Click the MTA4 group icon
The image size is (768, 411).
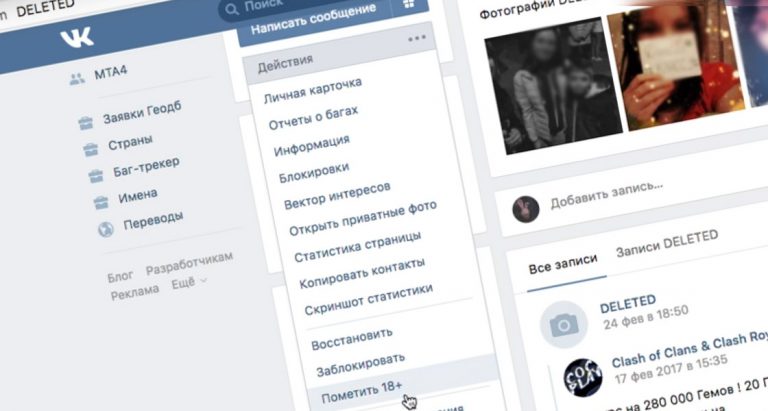(x=77, y=78)
